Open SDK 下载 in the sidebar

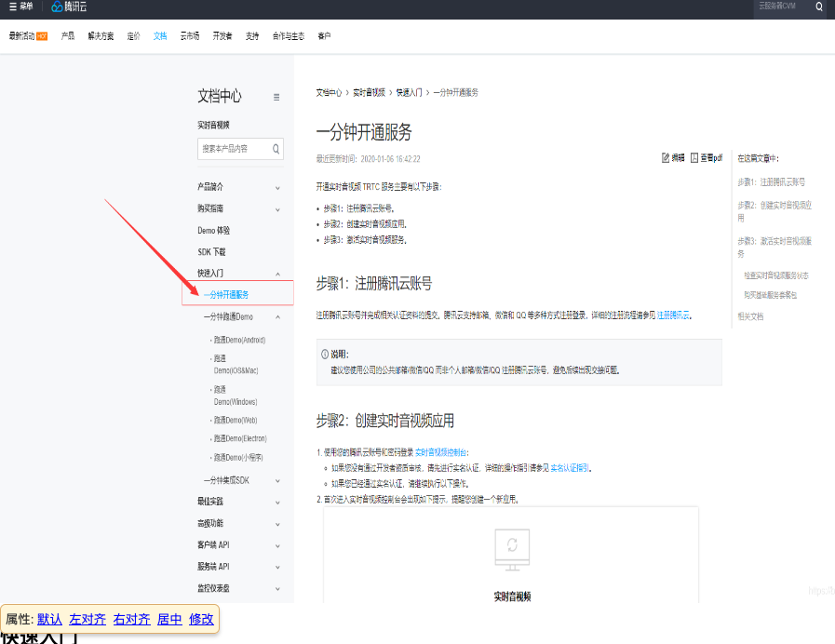pyautogui.click(x=211, y=252)
